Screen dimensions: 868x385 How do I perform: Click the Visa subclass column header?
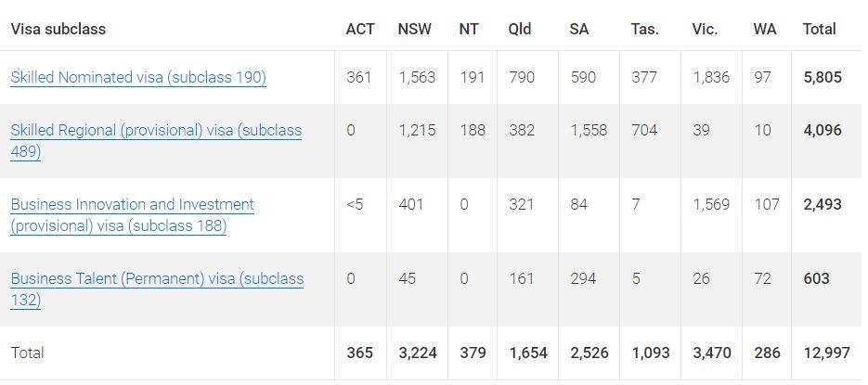pyautogui.click(x=58, y=29)
